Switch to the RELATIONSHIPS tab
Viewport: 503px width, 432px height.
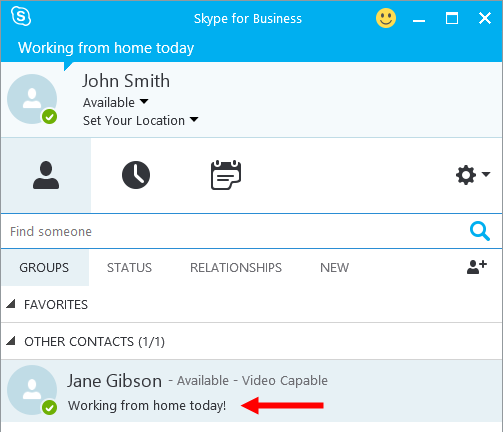point(236,268)
